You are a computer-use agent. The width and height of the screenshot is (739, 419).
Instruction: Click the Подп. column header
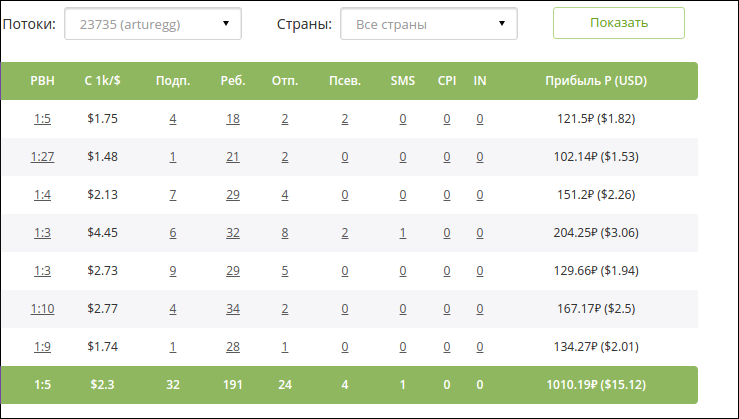(x=173, y=81)
